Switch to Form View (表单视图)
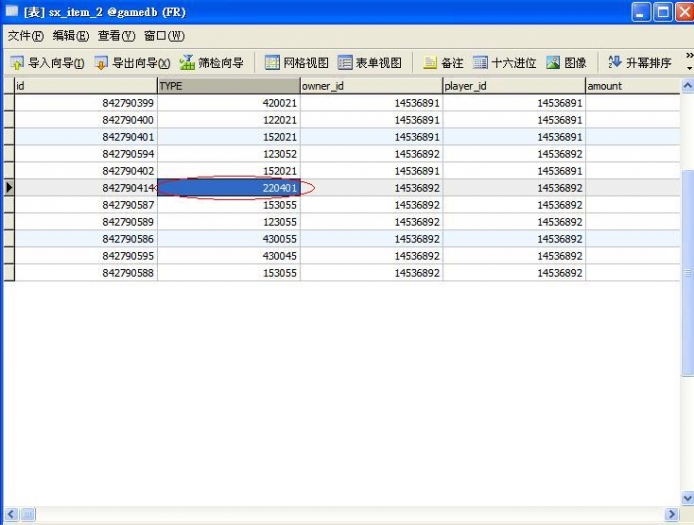This screenshot has height=525, width=694. click(x=370, y=63)
